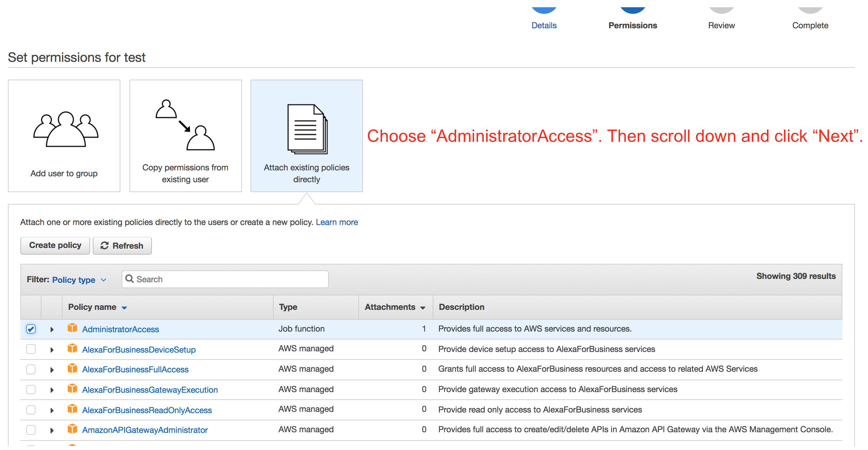Click the AlexaForBusinessFullAccess policy cube icon
The height and width of the screenshot is (450, 868).
pyautogui.click(x=72, y=368)
